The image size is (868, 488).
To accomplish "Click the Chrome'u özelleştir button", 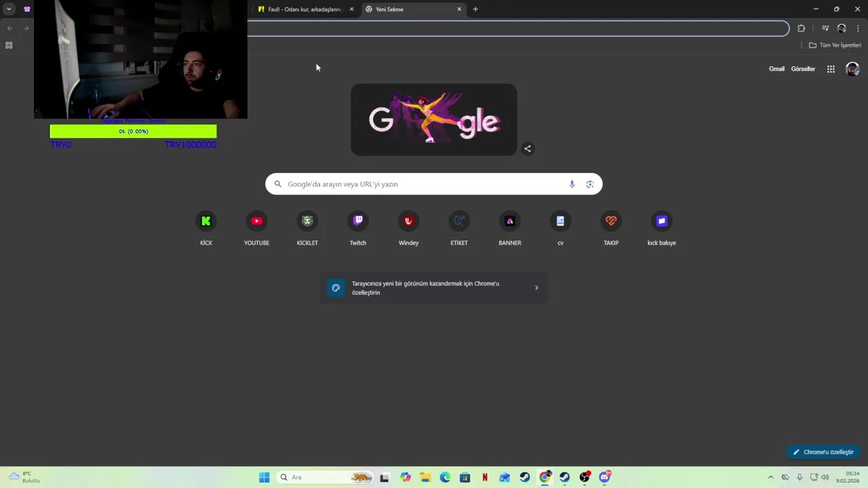I will click(x=824, y=452).
